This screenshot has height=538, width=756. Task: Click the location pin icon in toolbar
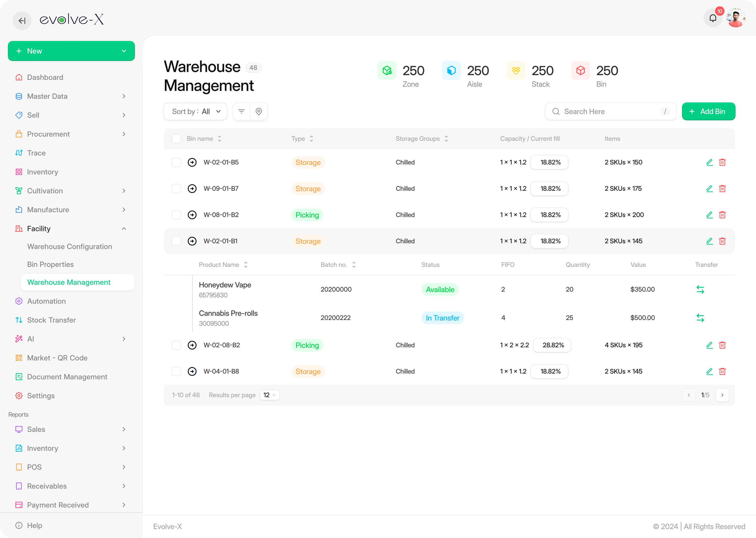tap(259, 111)
